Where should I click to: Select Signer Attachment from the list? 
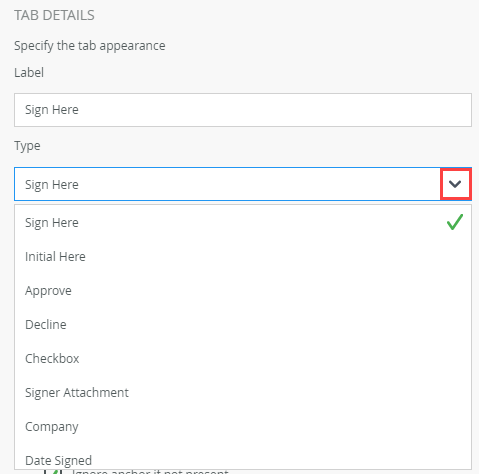(243, 393)
